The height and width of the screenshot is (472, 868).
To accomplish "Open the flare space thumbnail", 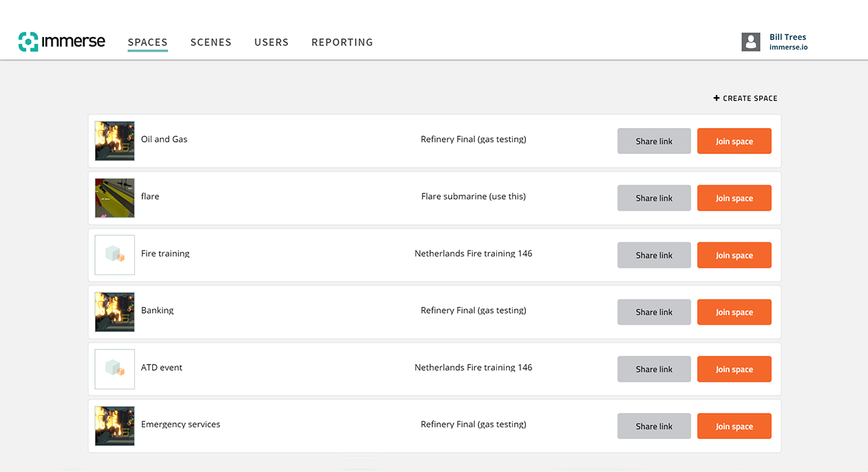I will [x=115, y=198].
